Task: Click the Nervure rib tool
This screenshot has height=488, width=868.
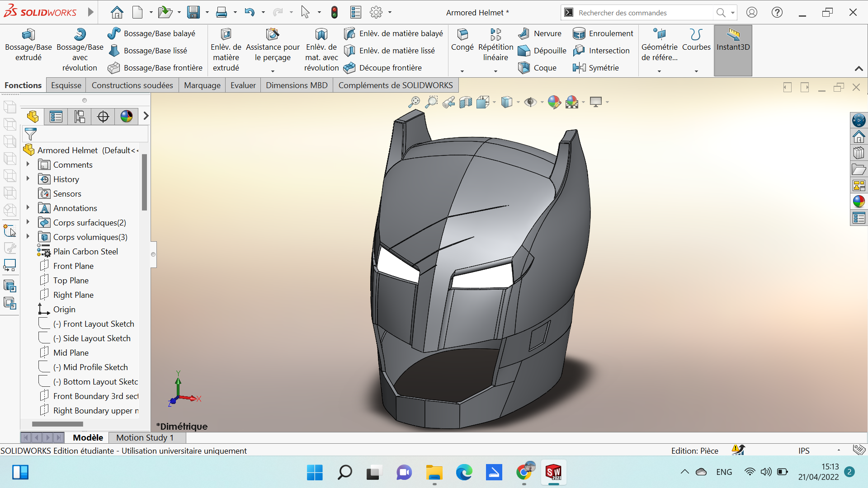Action: tap(540, 33)
